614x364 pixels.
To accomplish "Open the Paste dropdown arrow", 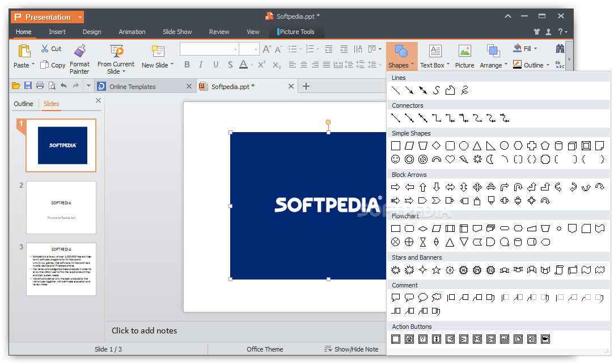I will [x=33, y=64].
